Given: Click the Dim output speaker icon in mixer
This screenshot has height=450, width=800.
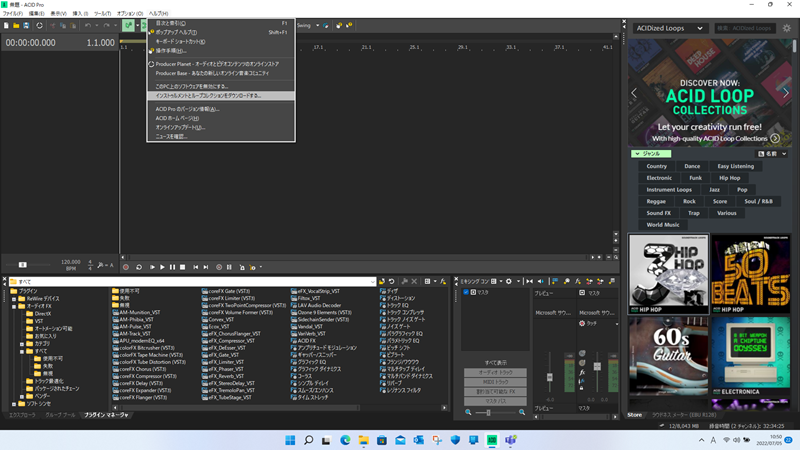Looking at the screenshot, I should pyautogui.click(x=541, y=281).
